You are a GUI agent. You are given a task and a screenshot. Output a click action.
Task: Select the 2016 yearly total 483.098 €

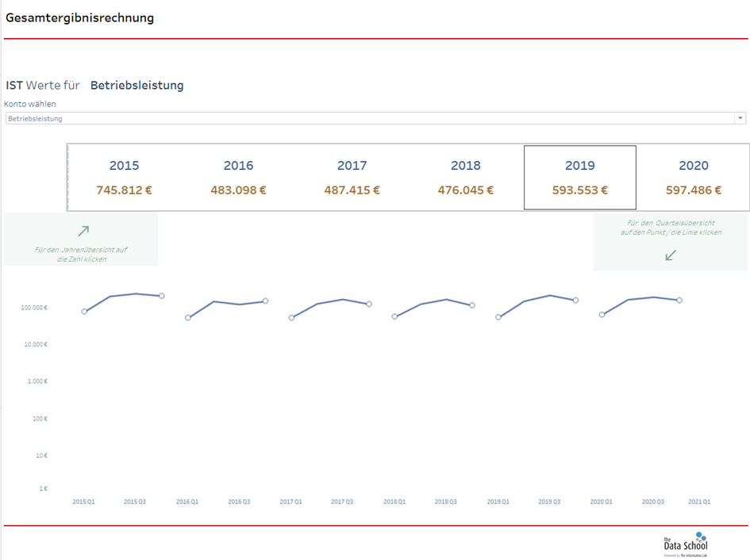click(x=238, y=190)
